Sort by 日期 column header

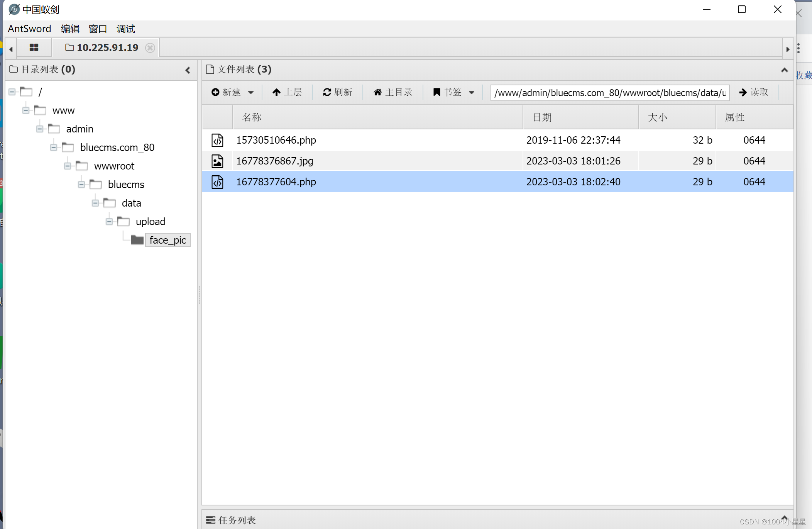pyautogui.click(x=581, y=117)
